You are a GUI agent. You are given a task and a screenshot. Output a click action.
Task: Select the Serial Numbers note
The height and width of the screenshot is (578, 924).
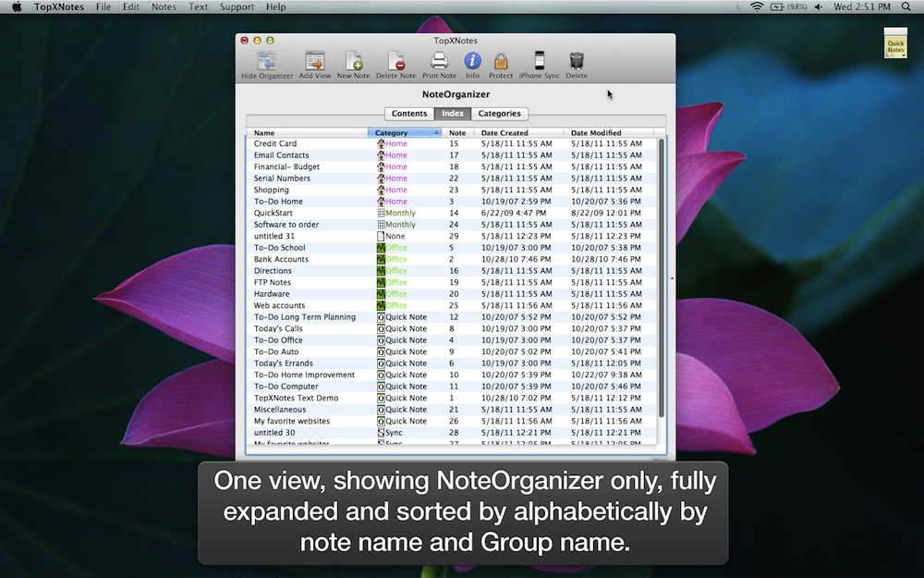[x=452, y=178]
